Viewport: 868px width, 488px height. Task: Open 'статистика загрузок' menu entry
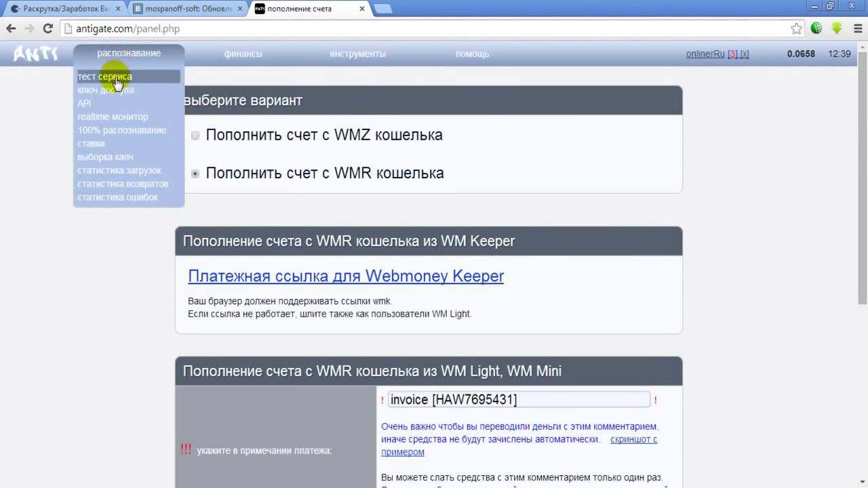(119, 170)
